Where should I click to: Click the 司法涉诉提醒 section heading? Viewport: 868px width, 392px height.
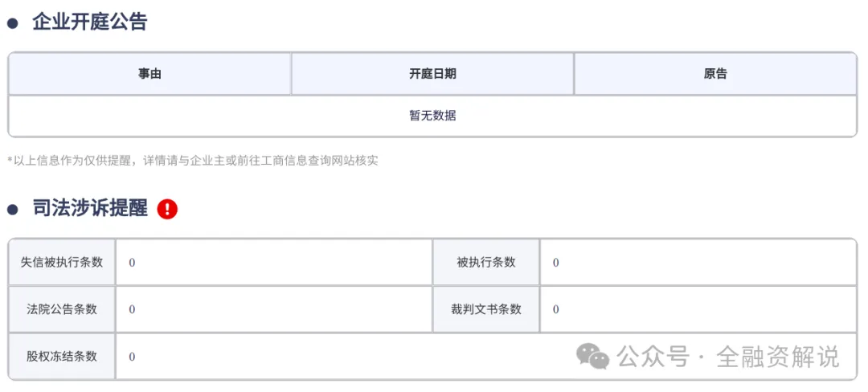pyautogui.click(x=89, y=209)
